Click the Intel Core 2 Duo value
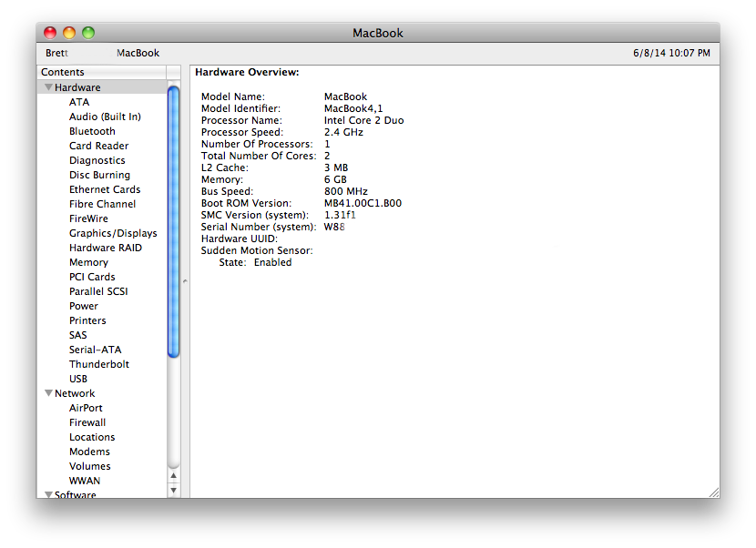This screenshot has width=756, height=548. pyautogui.click(x=364, y=120)
